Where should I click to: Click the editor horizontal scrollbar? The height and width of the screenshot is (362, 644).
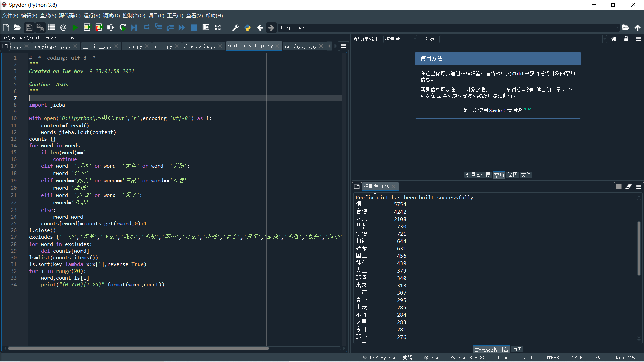[x=138, y=348]
